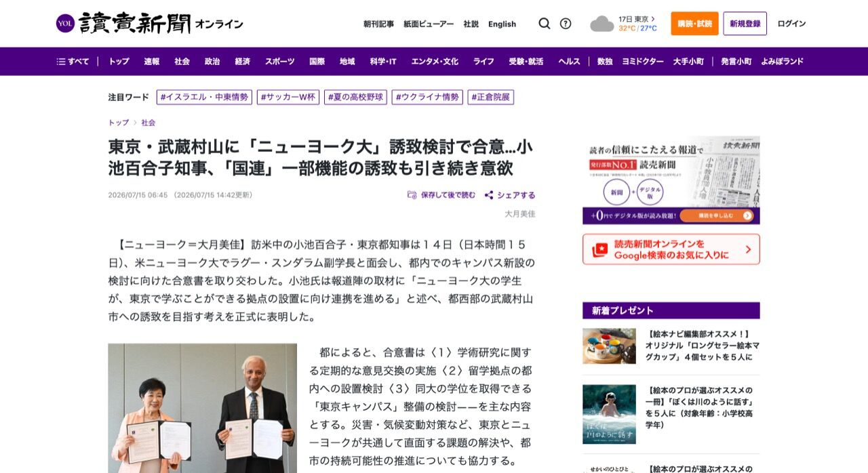The image size is (868, 473).
Task: Open the search magnifier icon
Action: (545, 24)
